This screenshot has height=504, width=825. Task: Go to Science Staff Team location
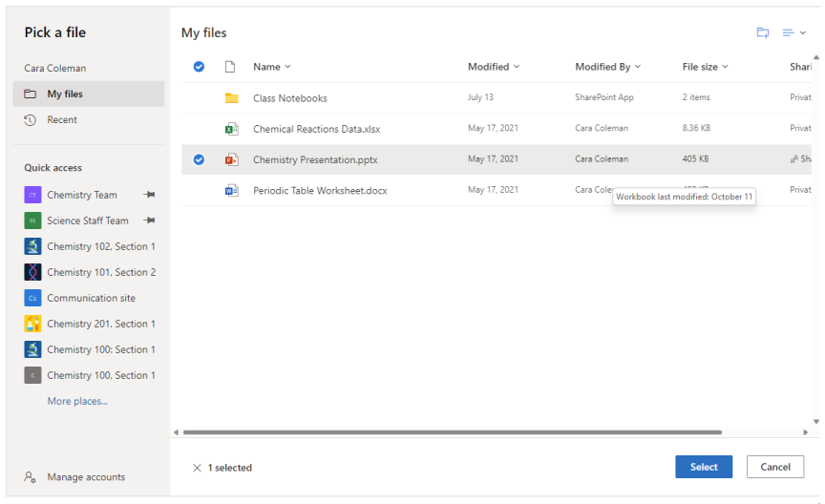pyautogui.click(x=87, y=220)
